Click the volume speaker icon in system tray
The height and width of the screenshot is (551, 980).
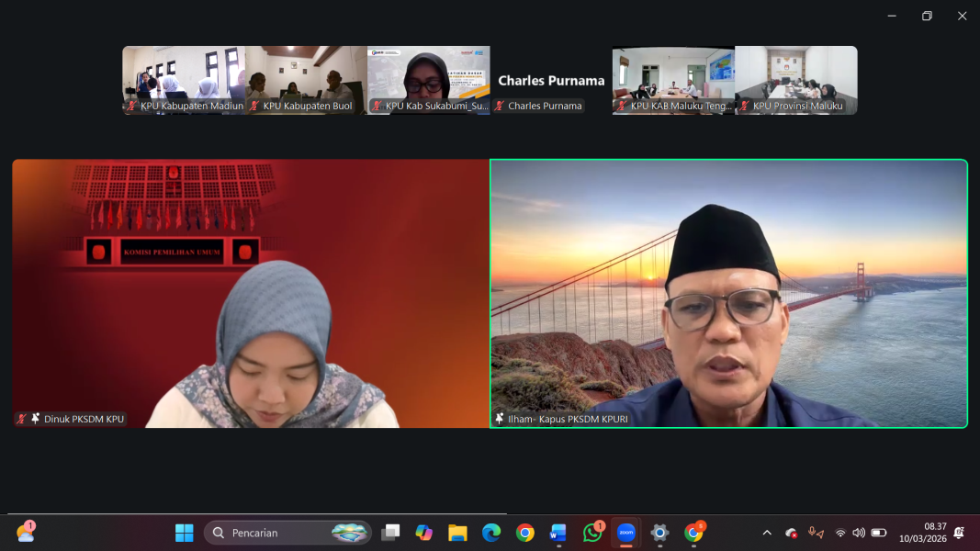pyautogui.click(x=859, y=533)
